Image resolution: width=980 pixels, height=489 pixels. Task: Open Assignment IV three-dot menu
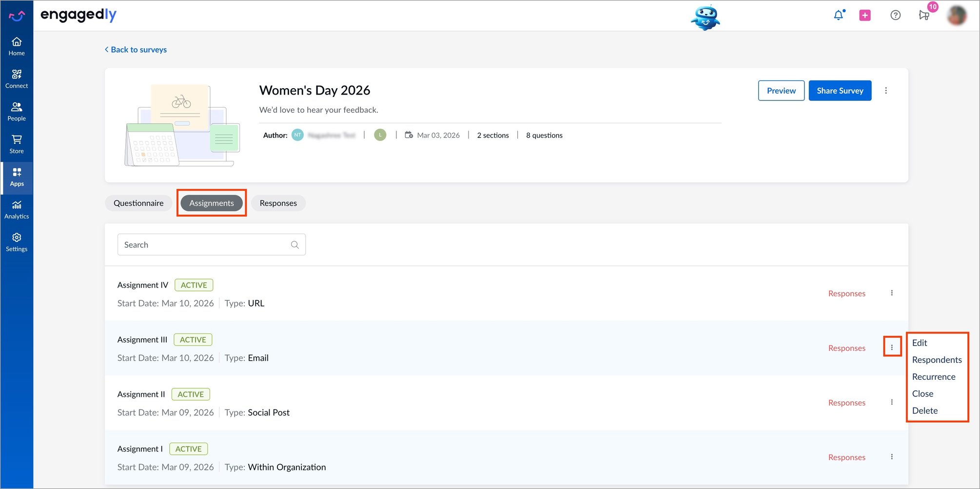(892, 293)
